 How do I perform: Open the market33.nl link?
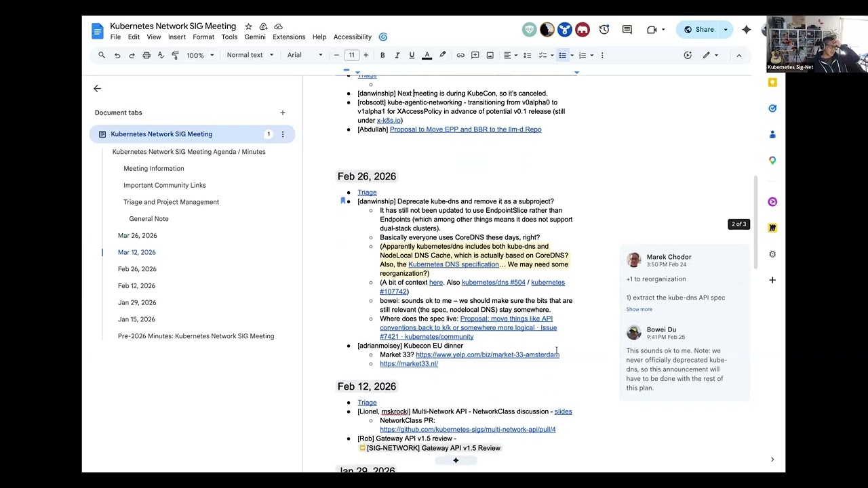coord(409,364)
